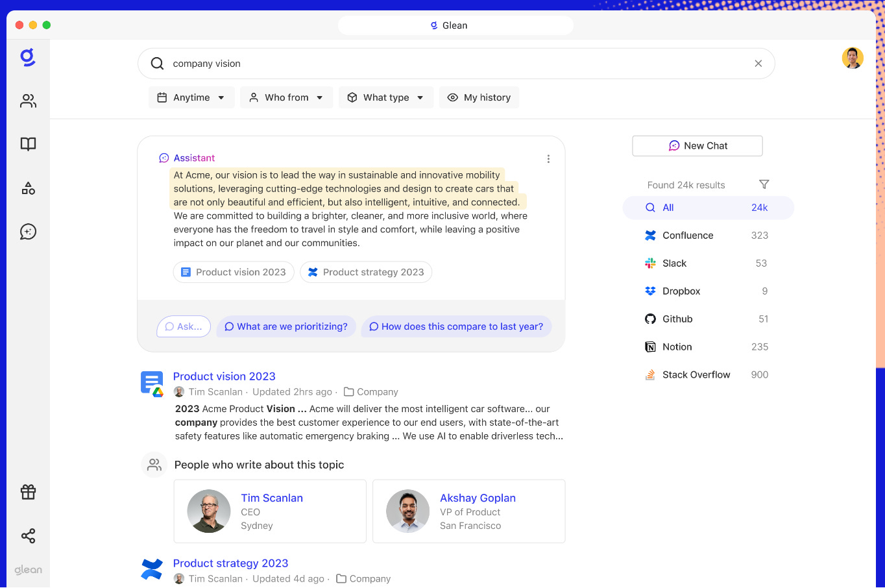Click the share icon in sidebar
The height and width of the screenshot is (588, 885).
click(x=28, y=535)
